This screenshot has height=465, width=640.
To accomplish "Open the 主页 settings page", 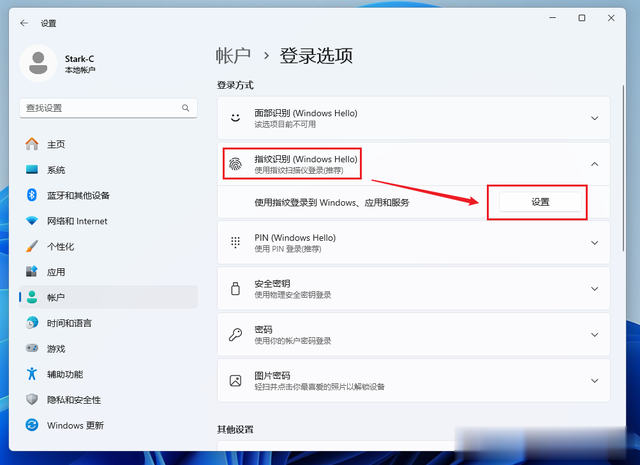I will click(x=108, y=144).
